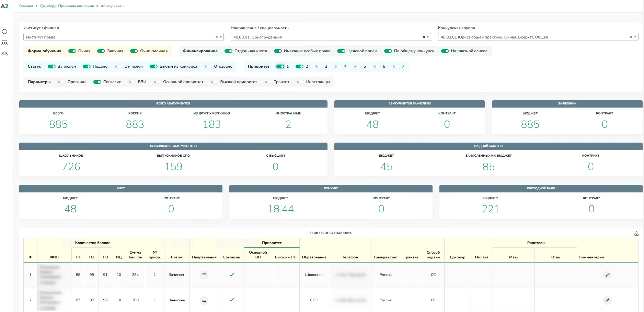
Task: Open directions list icon for row 2
Action: [x=204, y=300]
